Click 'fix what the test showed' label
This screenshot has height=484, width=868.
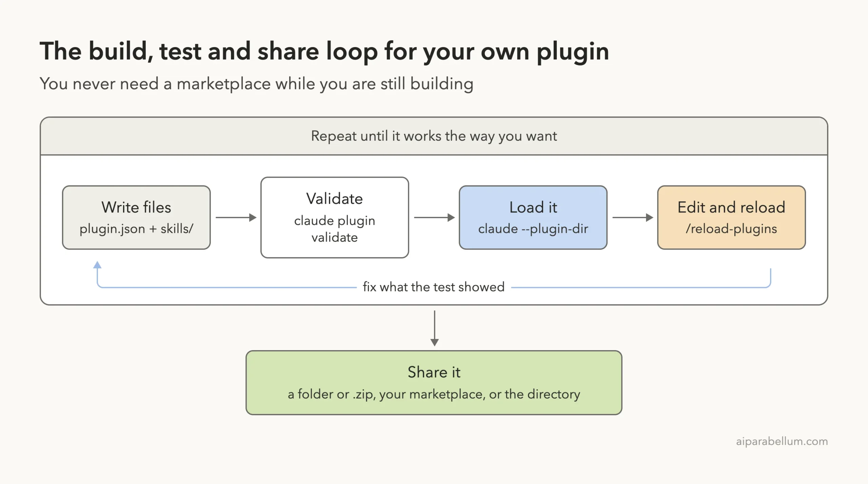coord(434,287)
